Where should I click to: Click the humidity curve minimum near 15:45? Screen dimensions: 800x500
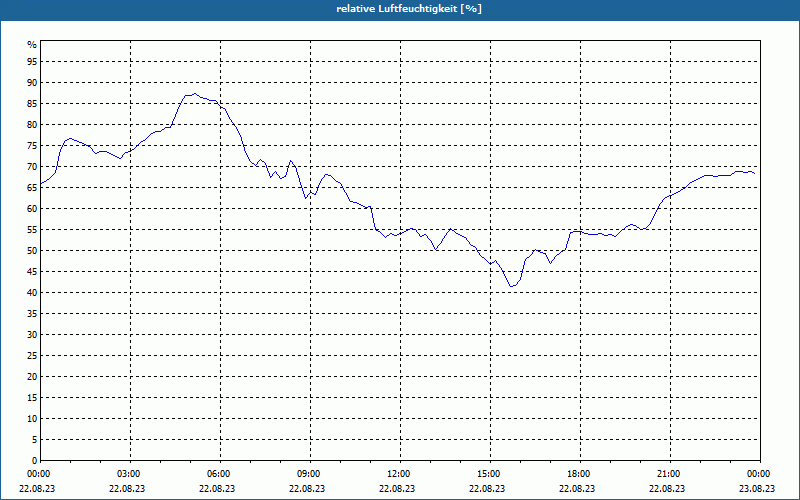point(511,286)
